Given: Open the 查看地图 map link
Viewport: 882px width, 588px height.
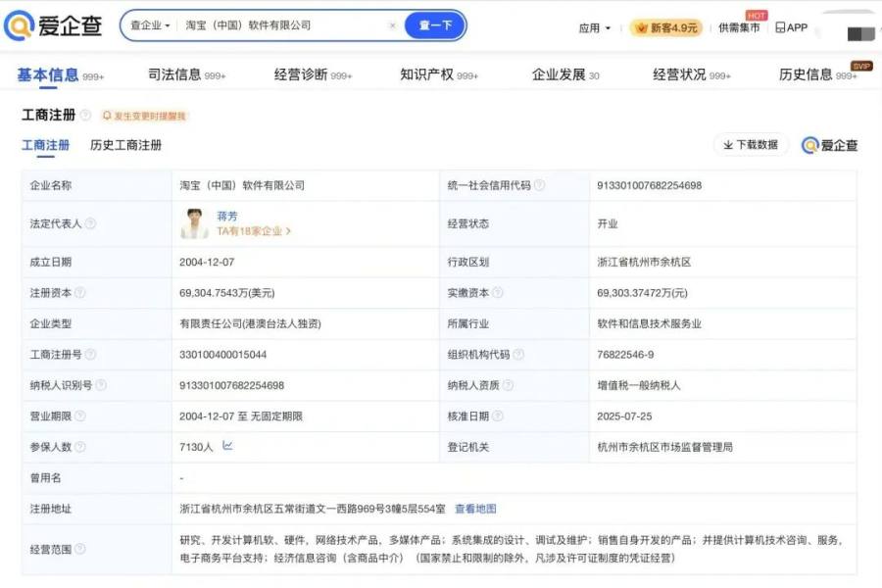Looking at the screenshot, I should tap(475, 510).
